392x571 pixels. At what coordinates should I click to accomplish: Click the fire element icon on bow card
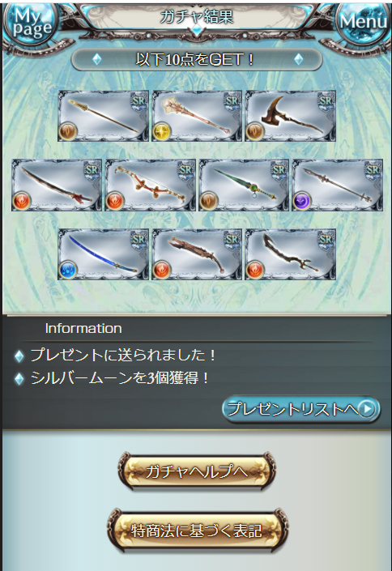click(x=115, y=201)
